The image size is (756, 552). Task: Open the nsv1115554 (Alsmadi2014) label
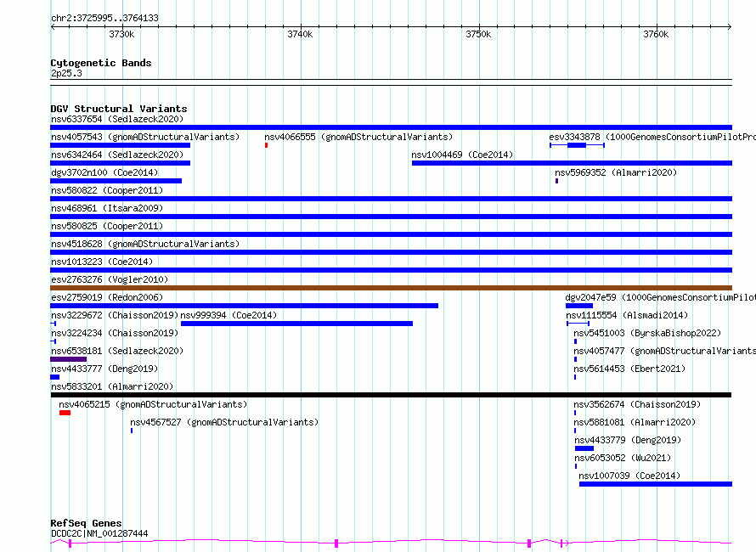[627, 315]
